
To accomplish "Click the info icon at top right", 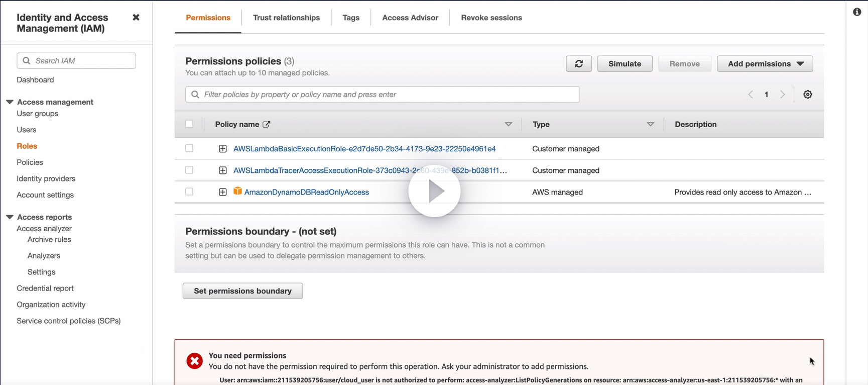I will [x=857, y=12].
